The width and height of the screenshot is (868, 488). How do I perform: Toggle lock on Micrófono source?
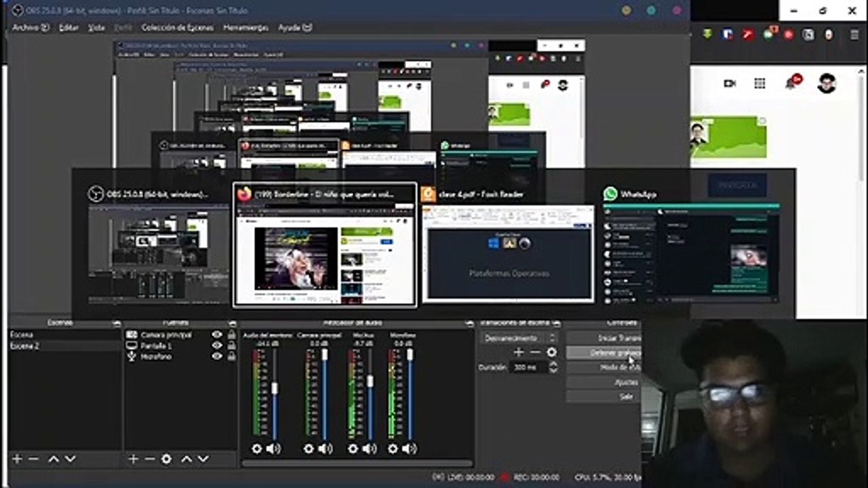point(231,357)
